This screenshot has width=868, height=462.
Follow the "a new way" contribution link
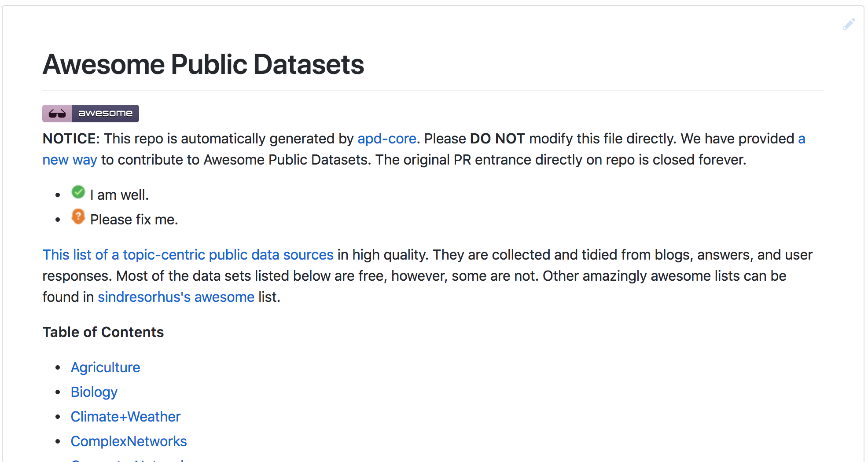pos(70,160)
